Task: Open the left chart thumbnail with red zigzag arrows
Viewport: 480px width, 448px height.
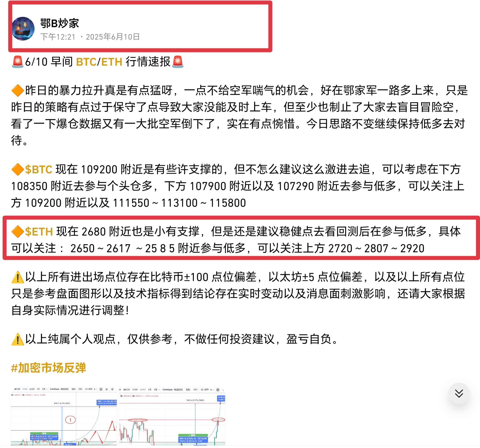Action: (x=64, y=416)
